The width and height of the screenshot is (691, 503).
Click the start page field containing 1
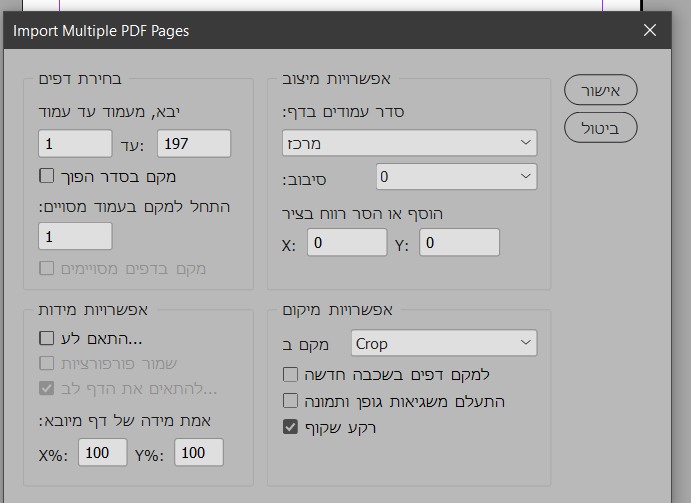[75, 144]
